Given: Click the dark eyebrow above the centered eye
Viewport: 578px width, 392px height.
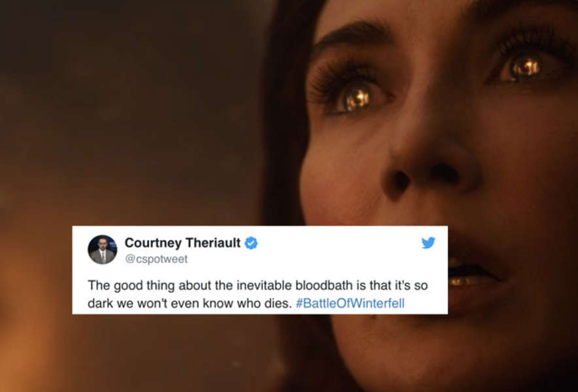Looking at the screenshot, I should click(352, 35).
